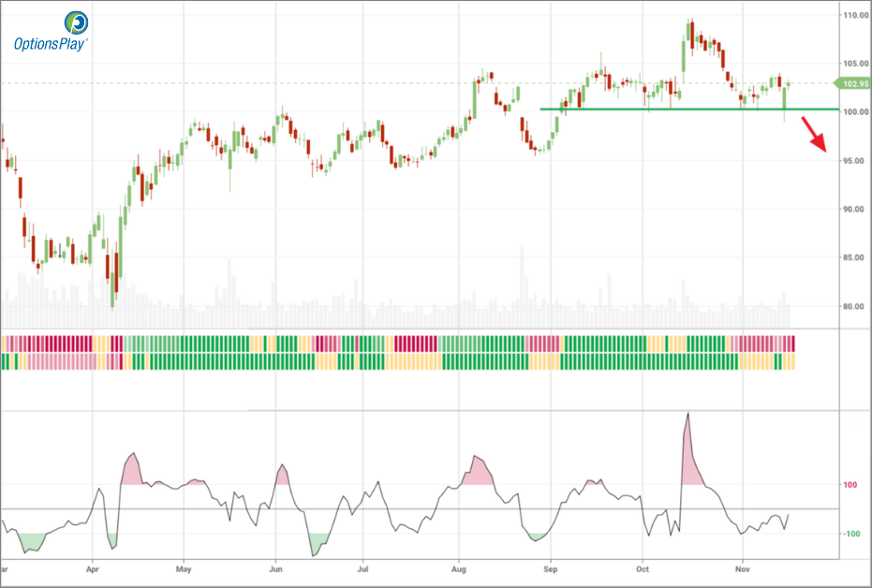This screenshot has width=872, height=588.
Task: Click the Nov label on time axis
Action: 743,568
